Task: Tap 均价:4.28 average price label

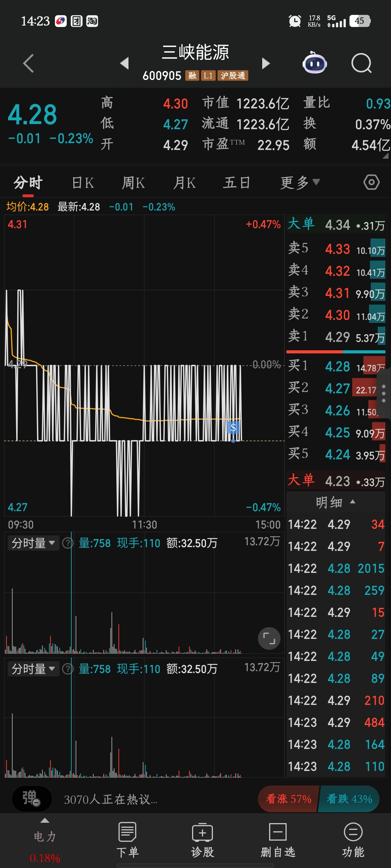Action: 27,206
